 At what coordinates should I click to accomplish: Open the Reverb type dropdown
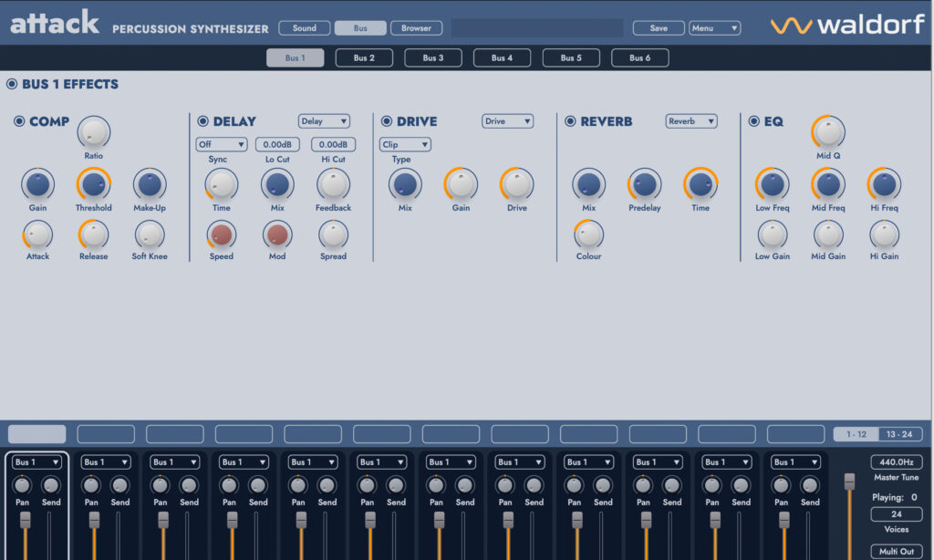pyautogui.click(x=691, y=121)
